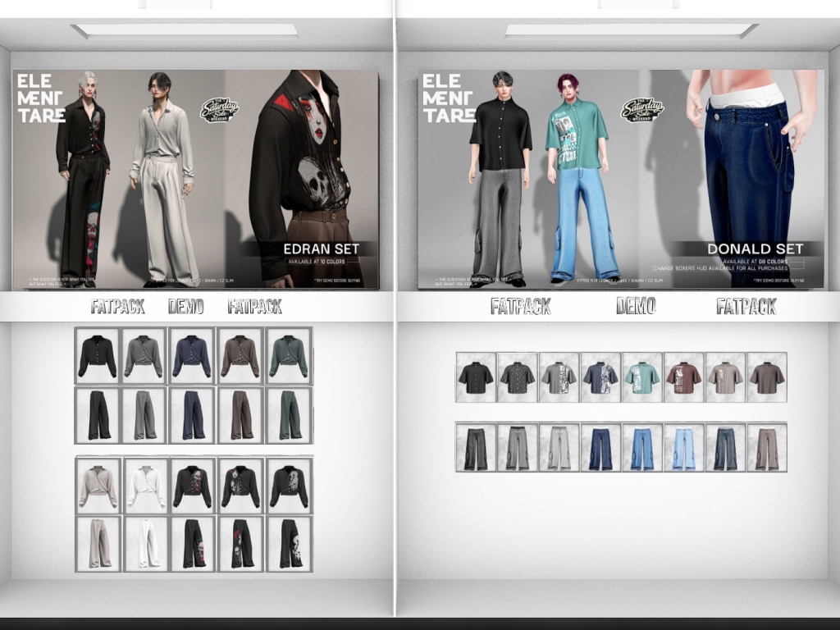840x630 pixels.
Task: Select the green Edran pants thumbnail
Action: (289, 415)
